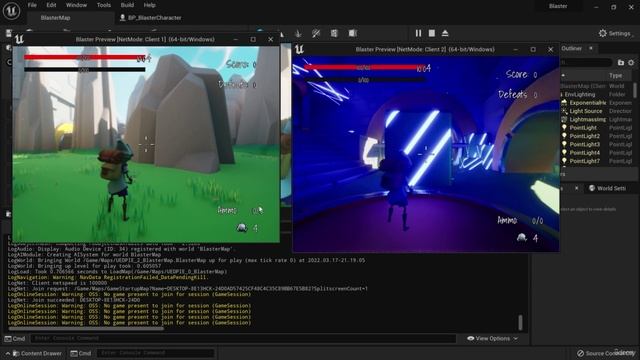Click the World Settings globe icon
Viewport: 640px width, 360px height.
click(592, 188)
